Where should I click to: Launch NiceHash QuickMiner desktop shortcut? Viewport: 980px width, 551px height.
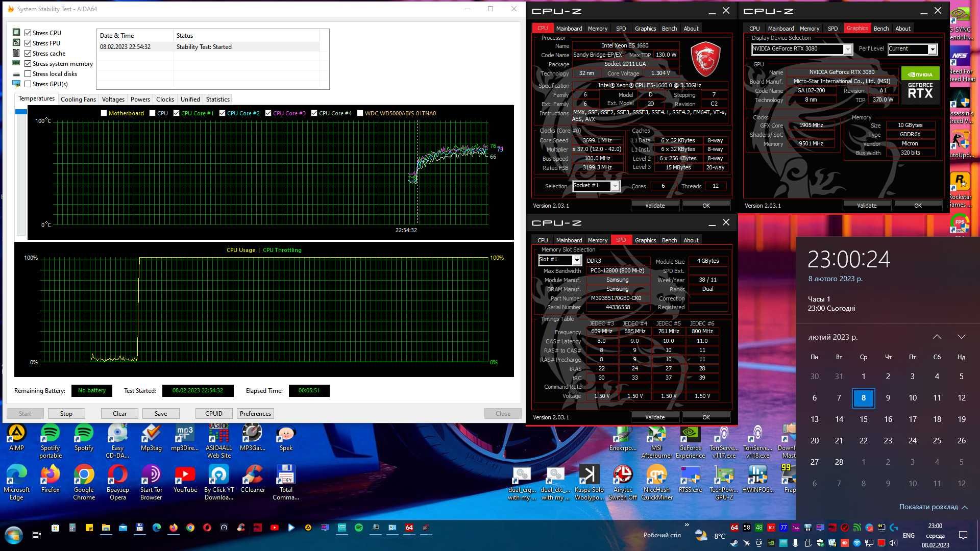pyautogui.click(x=656, y=483)
